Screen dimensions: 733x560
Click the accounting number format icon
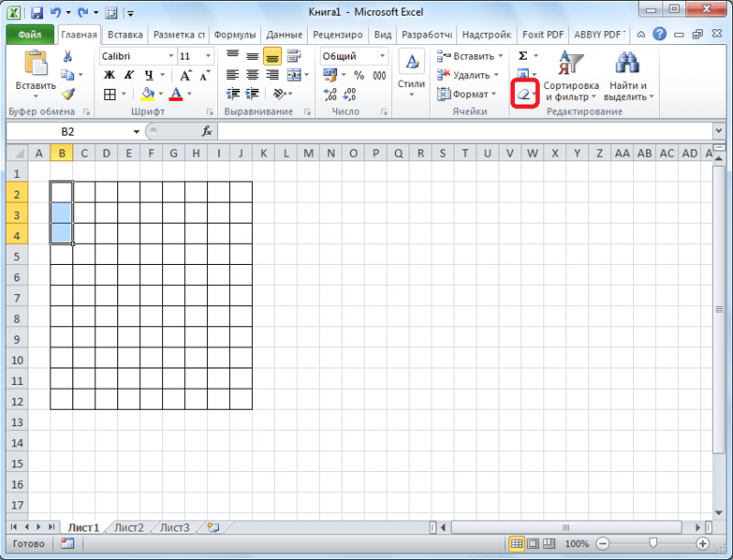(330, 75)
